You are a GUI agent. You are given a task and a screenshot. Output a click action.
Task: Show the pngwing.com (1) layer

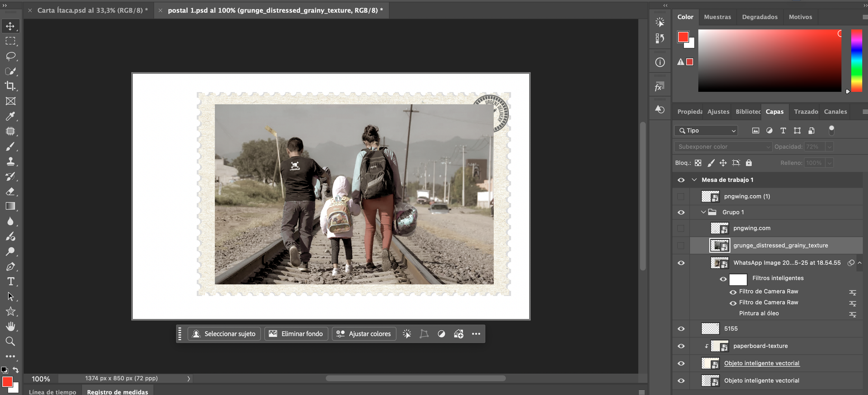point(681,196)
